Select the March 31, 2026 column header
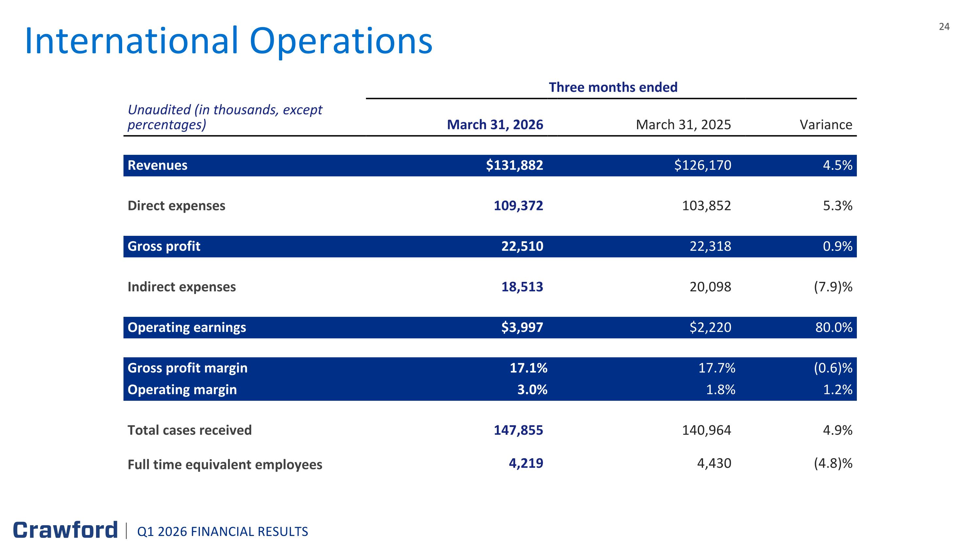Screen dimensions: 980x551 coord(495,124)
